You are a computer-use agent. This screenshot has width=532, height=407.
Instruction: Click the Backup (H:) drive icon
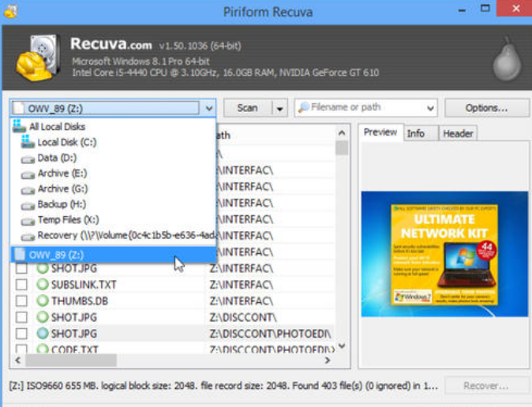(x=28, y=205)
